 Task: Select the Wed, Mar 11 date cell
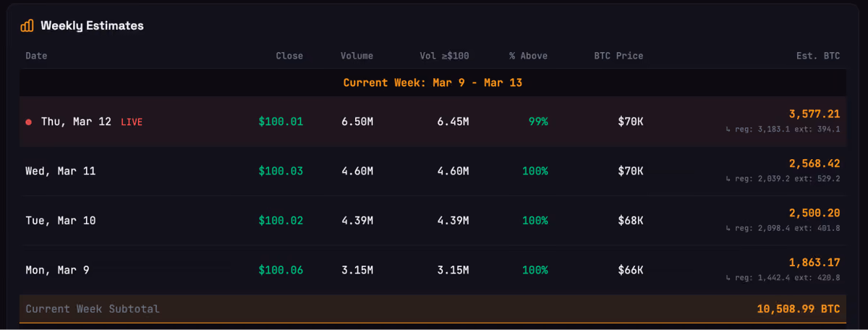[60, 171]
